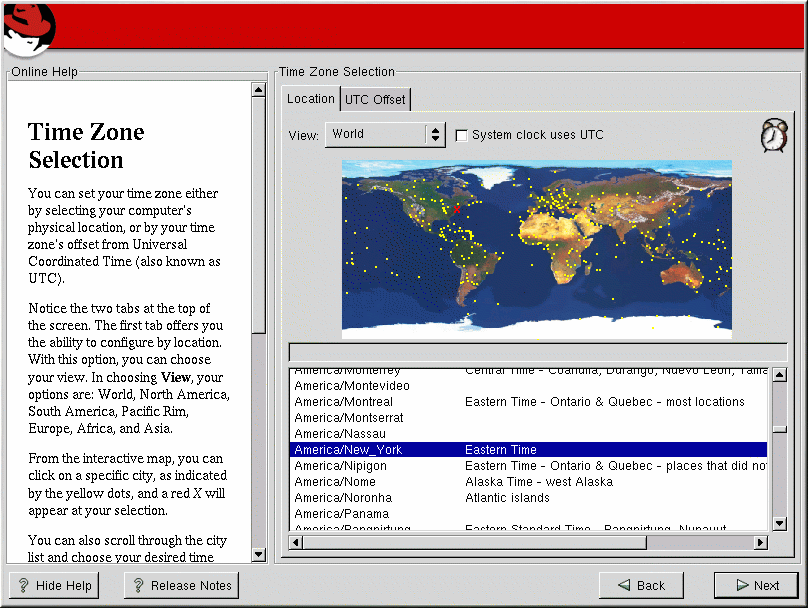The image size is (808, 608).
Task: Click the 'Atlantic islands' description
Action: pos(507,498)
